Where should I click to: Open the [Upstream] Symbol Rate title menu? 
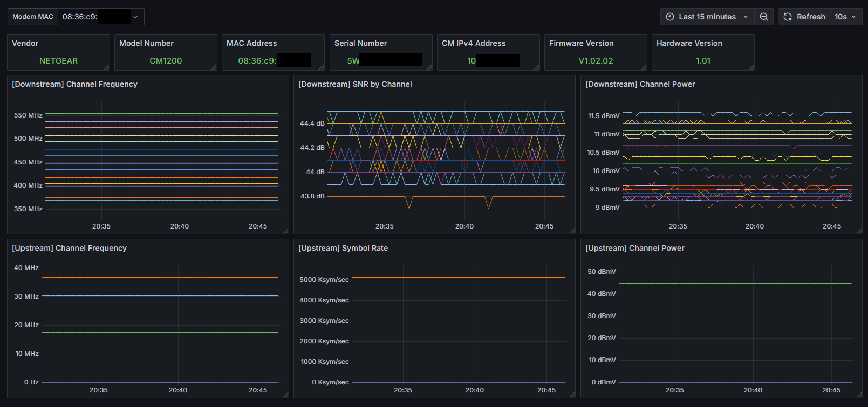343,248
